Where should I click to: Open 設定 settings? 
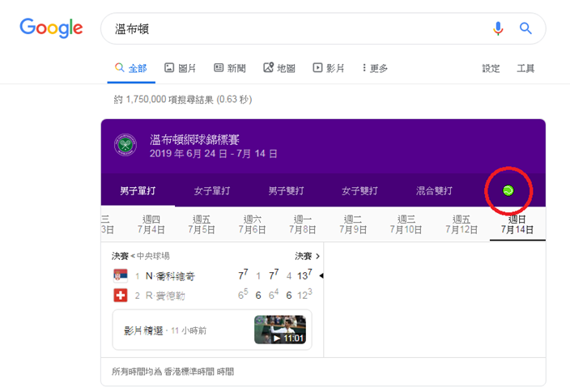pyautogui.click(x=491, y=68)
